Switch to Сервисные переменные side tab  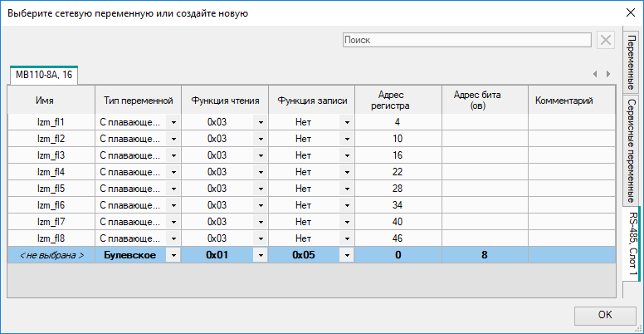point(631,150)
